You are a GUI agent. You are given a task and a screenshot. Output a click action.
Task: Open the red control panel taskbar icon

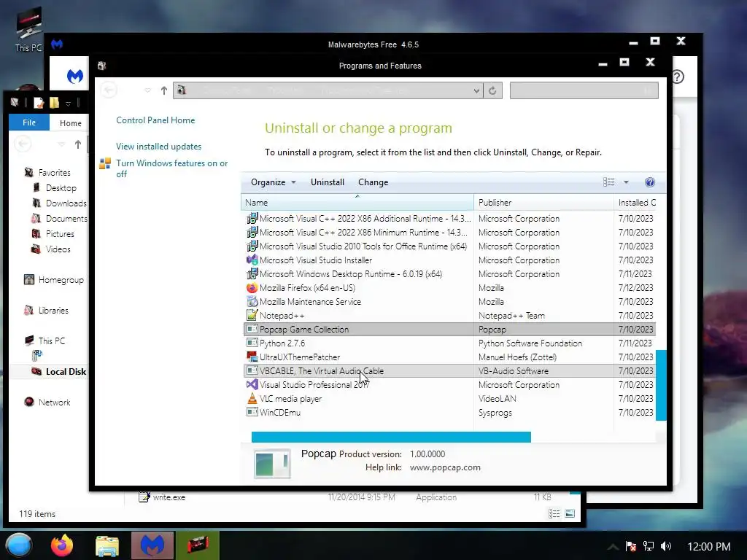[198, 545]
